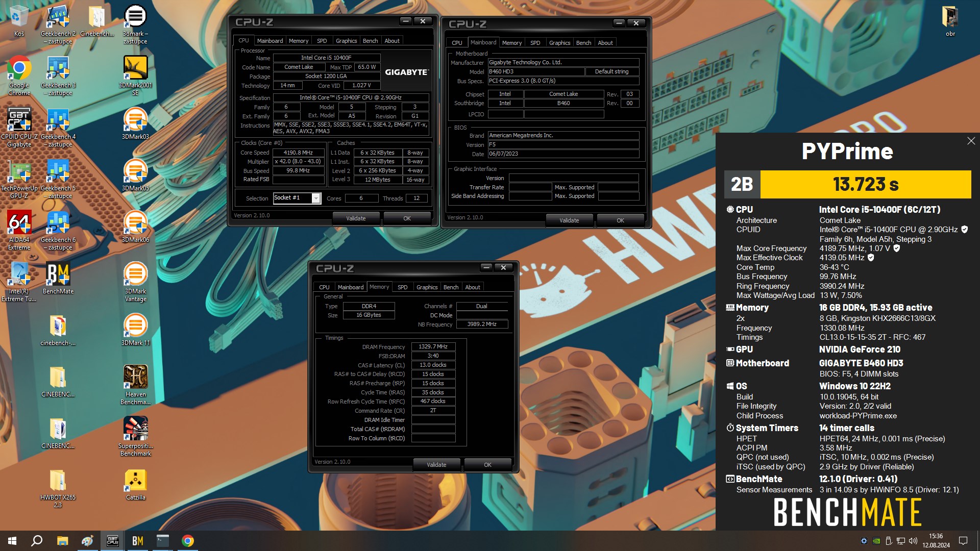Viewport: 980px width, 551px height.
Task: Open Graphics tab in Mainboard CPU-Z window
Action: click(559, 43)
